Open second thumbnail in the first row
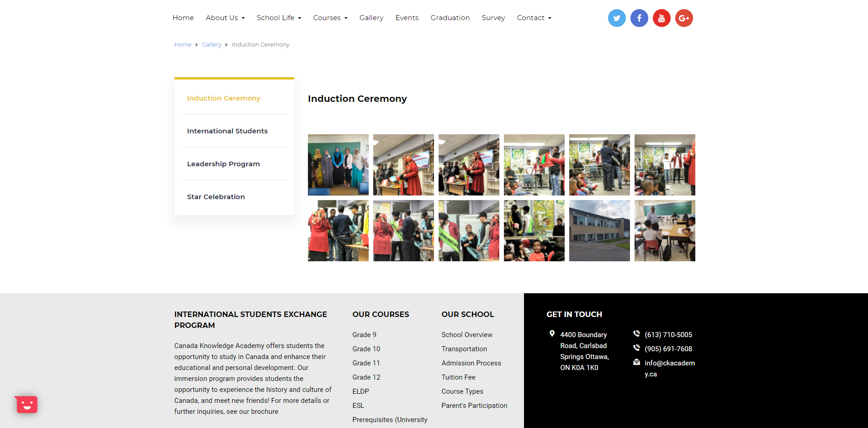Viewport: 868px width, 428px height. [x=403, y=165]
